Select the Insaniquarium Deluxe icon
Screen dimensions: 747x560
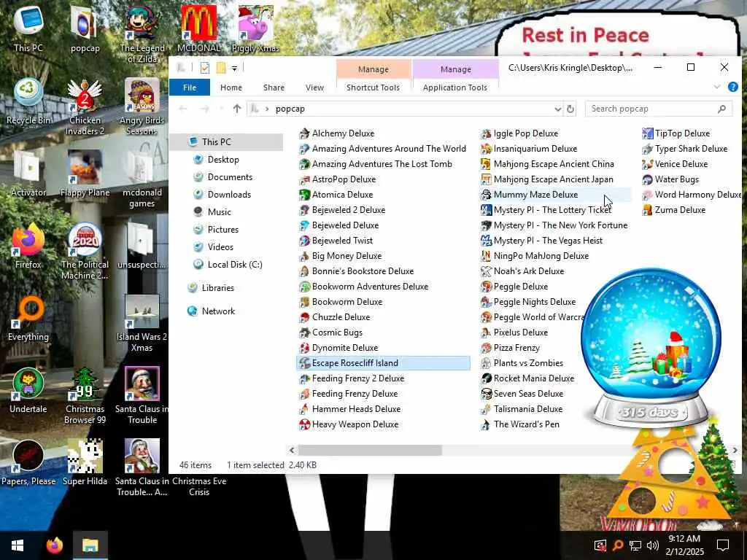(485, 149)
